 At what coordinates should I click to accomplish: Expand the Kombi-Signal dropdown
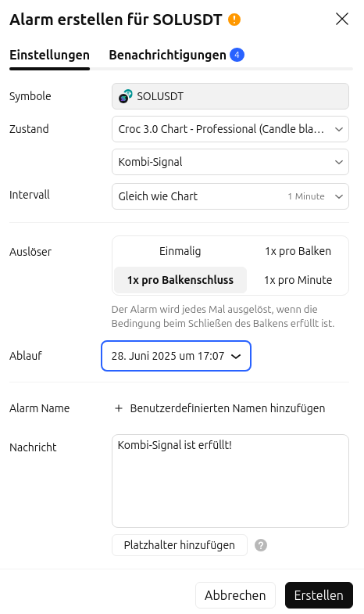[x=230, y=162]
